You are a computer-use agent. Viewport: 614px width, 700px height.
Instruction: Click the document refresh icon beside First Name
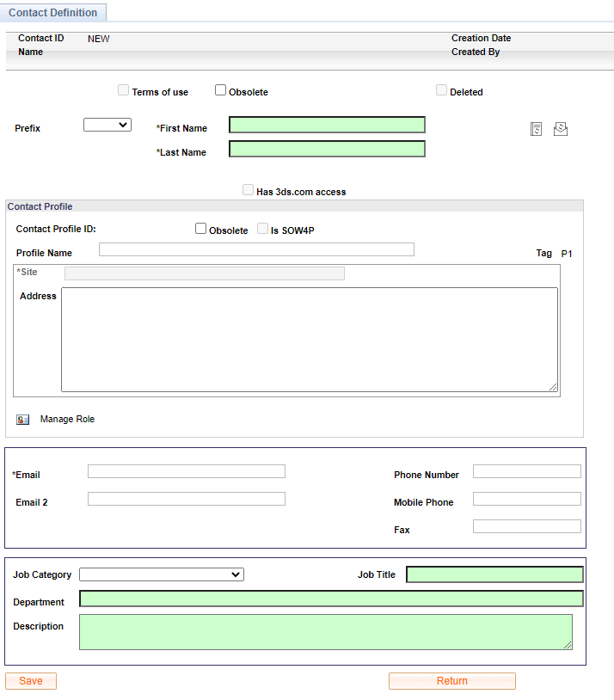tap(536, 129)
